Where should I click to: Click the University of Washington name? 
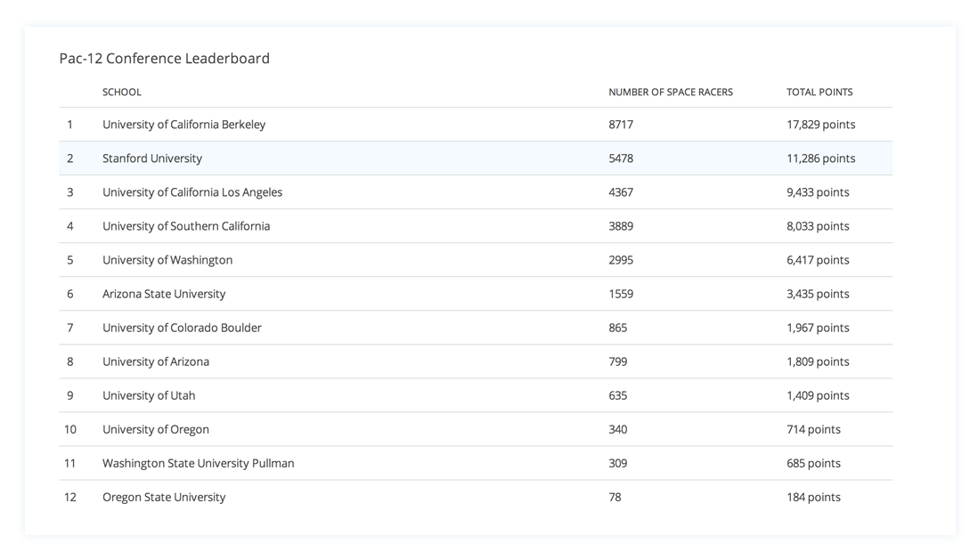(167, 260)
